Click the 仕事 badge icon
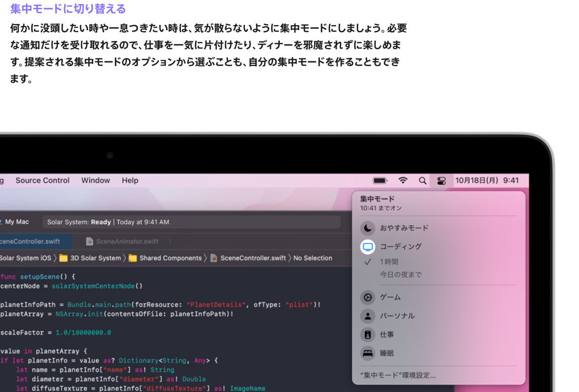Image resolution: width=579 pixels, height=392 pixels. [x=368, y=335]
